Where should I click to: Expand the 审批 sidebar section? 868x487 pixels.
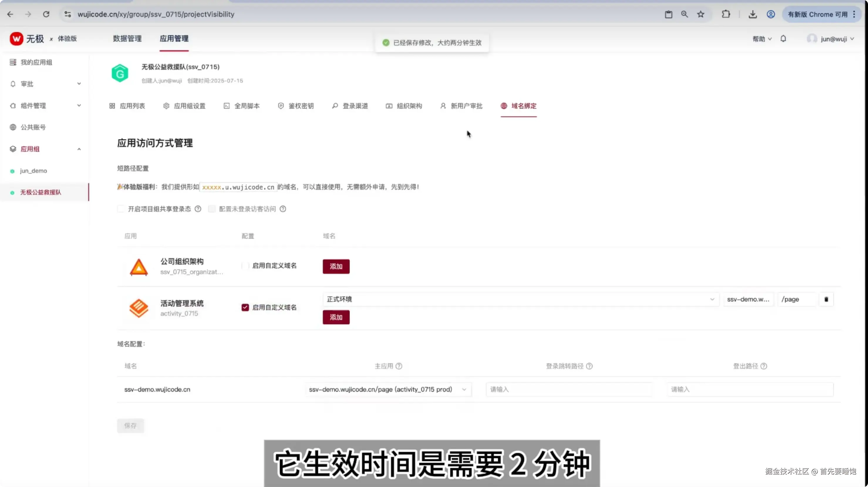pos(45,84)
